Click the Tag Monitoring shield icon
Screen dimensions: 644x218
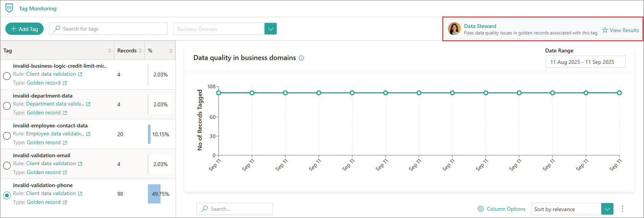(x=9, y=8)
